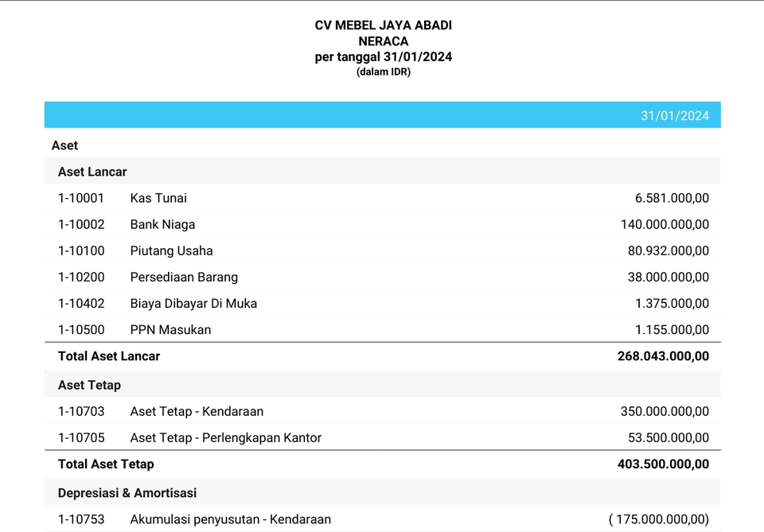Click Akumulasi penyusutan - Kendaraan entry
This screenshot has height=532, width=764.
tap(230, 519)
